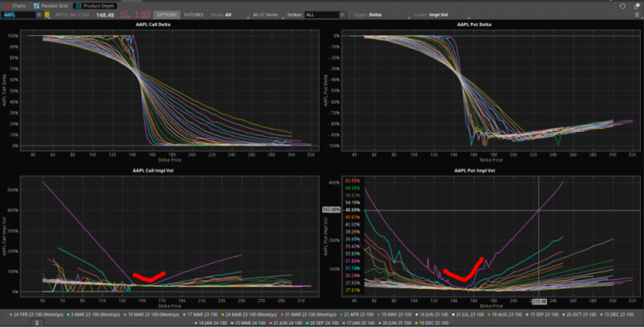644x328 pixels.
Task: Change the Lower: Impl Vol chart selector
Action: [440, 15]
